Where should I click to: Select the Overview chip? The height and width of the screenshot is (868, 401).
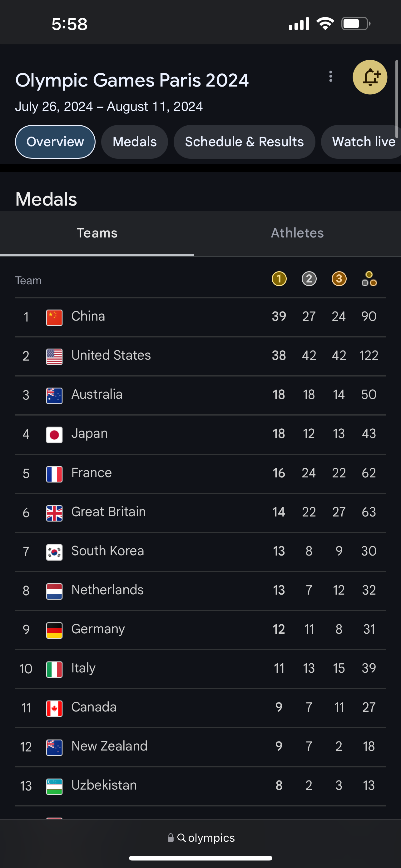click(x=55, y=142)
